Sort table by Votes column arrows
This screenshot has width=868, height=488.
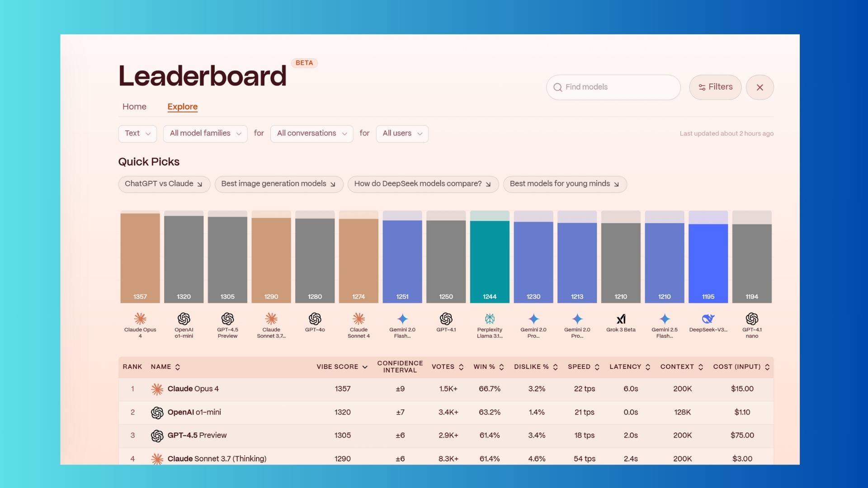point(461,367)
